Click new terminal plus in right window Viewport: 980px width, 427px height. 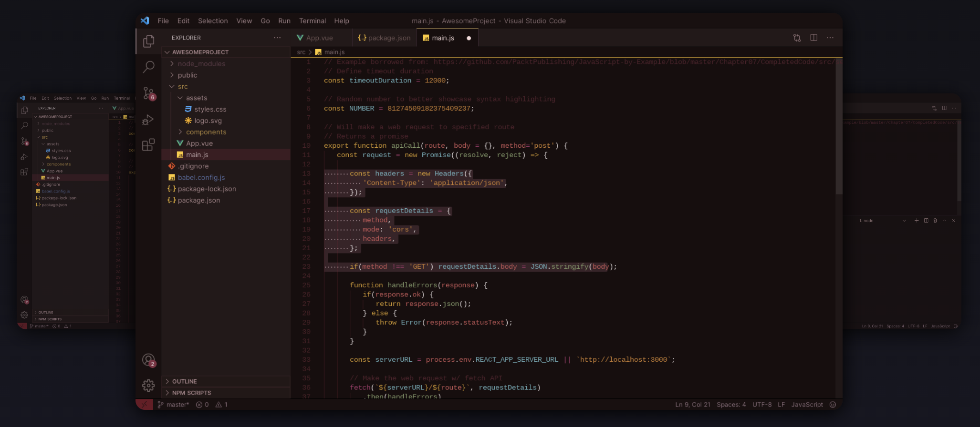(917, 221)
